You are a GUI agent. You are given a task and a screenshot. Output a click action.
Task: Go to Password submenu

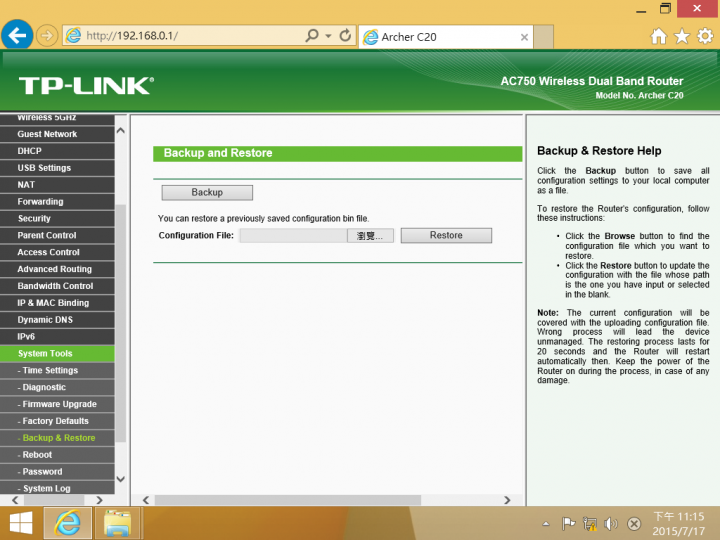coord(57,472)
